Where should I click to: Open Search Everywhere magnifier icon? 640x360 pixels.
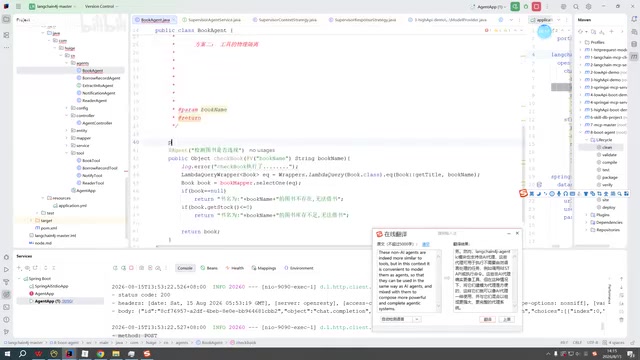[576, 7]
